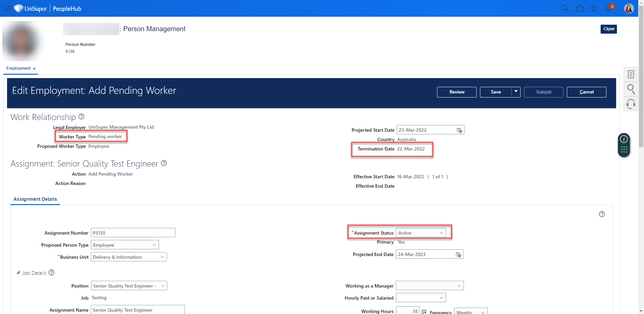Image resolution: width=644 pixels, height=314 pixels.
Task: Click the favorites star icon
Action: pyautogui.click(x=594, y=8)
